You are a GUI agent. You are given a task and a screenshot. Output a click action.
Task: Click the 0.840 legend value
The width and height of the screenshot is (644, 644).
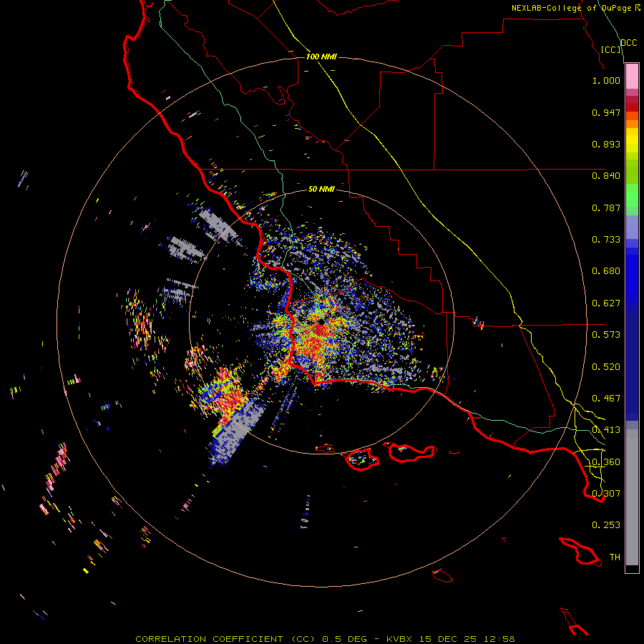(606, 176)
